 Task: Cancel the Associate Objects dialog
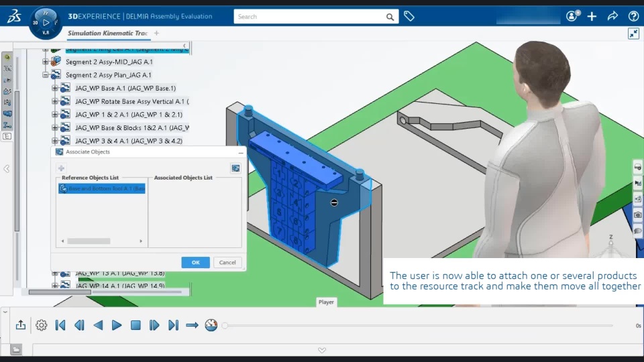[227, 262]
